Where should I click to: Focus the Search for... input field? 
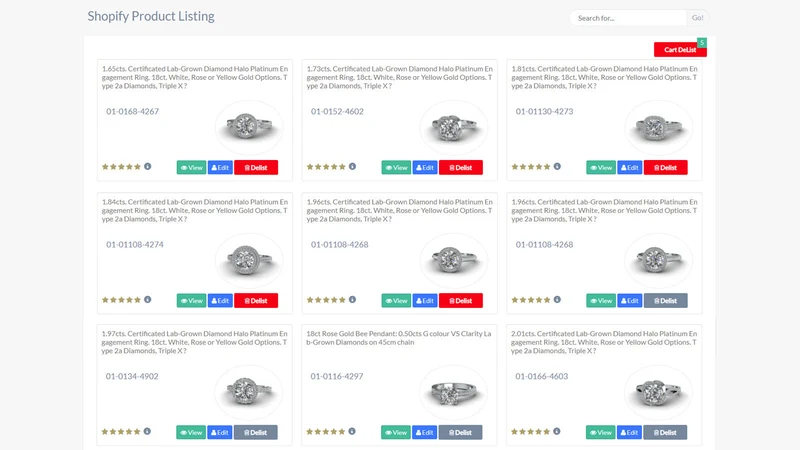pyautogui.click(x=628, y=18)
